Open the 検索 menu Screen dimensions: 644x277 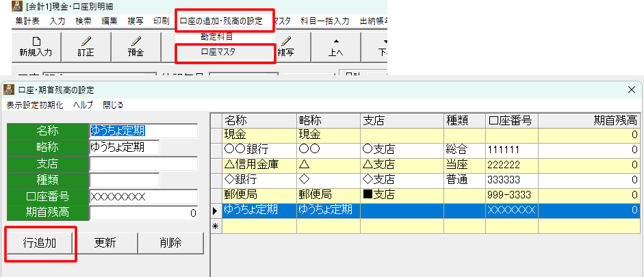pyautogui.click(x=83, y=21)
